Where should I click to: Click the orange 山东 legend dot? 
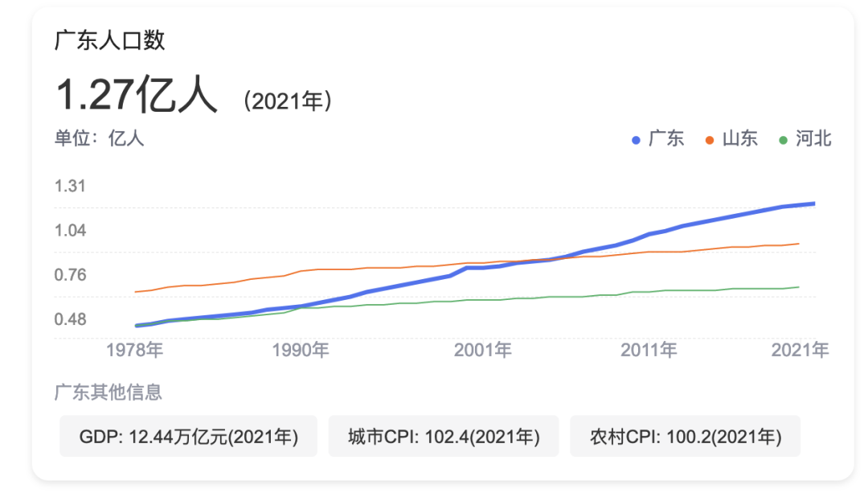click(710, 140)
